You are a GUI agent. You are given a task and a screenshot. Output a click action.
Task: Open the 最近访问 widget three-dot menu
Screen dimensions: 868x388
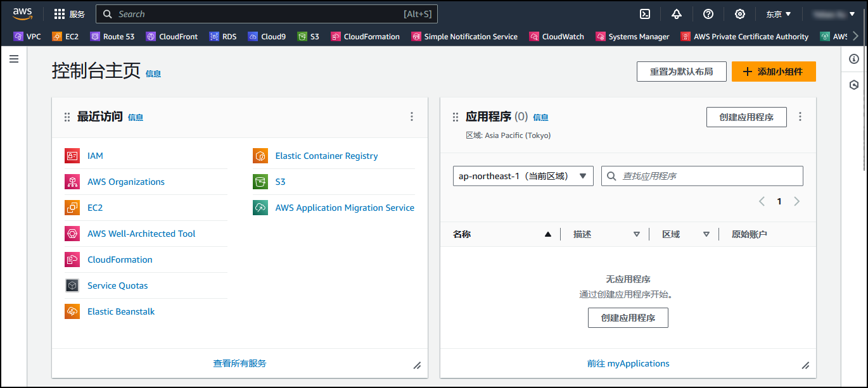tap(412, 116)
